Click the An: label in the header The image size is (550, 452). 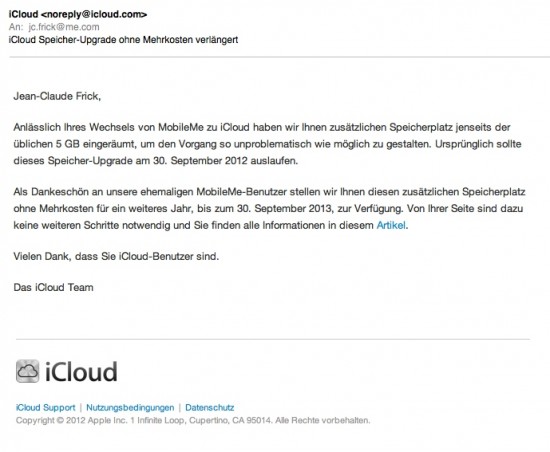point(16,27)
